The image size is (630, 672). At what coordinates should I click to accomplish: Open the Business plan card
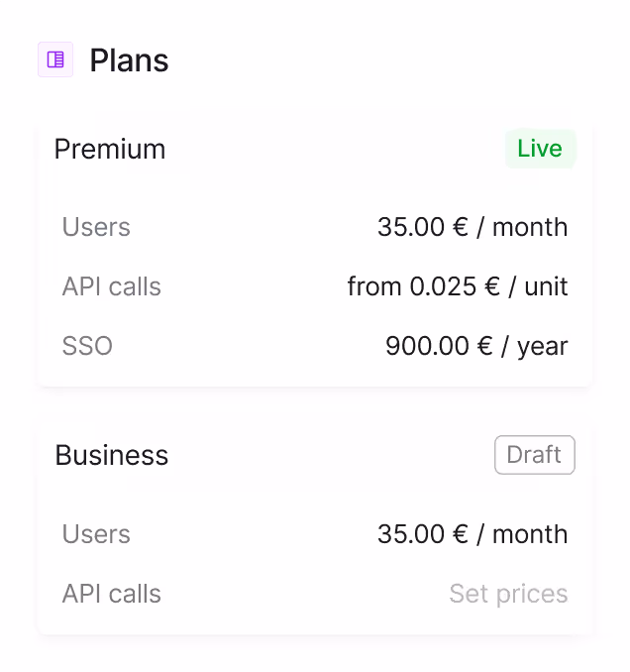(x=315, y=530)
